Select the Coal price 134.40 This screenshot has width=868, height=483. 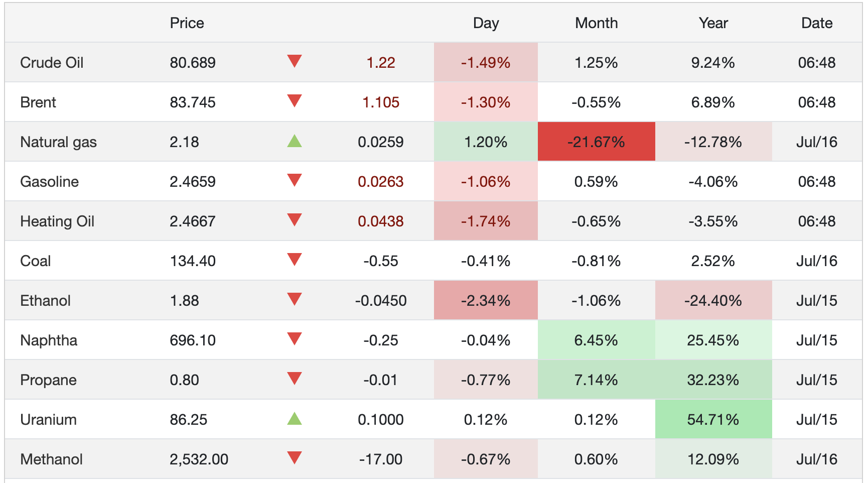point(193,261)
